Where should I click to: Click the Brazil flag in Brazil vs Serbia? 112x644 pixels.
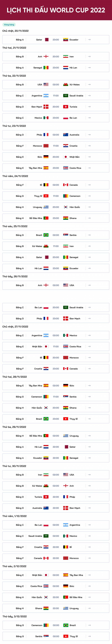click(x=46, y=235)
